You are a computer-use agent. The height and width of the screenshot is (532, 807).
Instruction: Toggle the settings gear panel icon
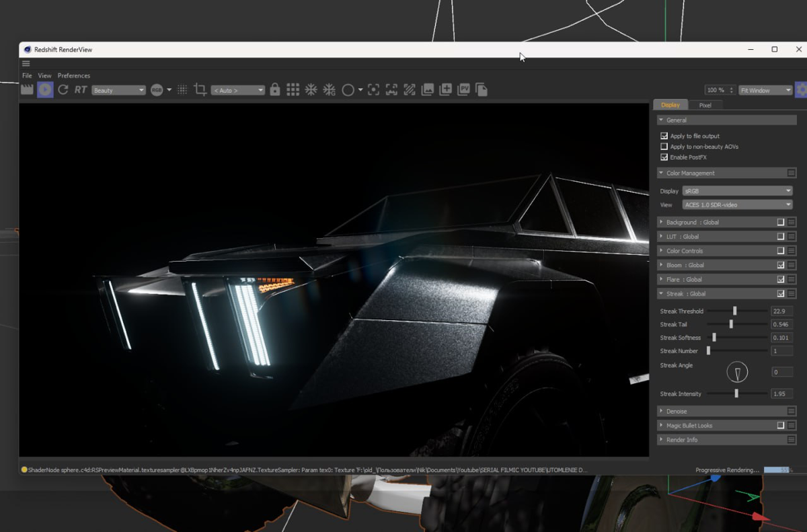coord(801,89)
